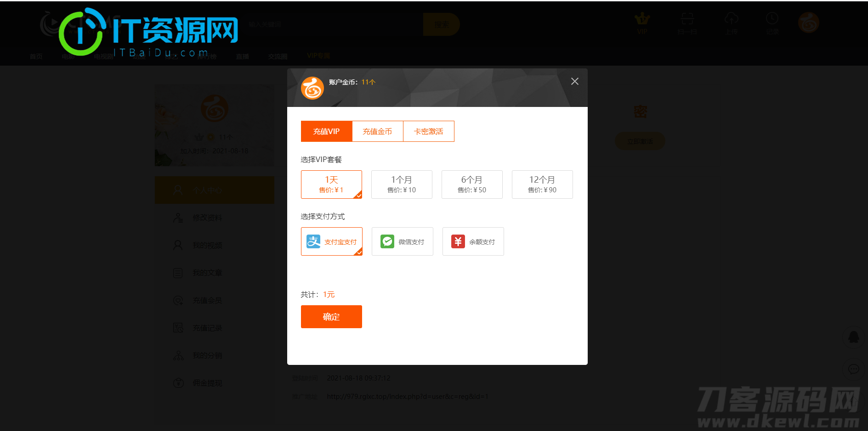
Task: Open 直播 in the navigation bar
Action: pyautogui.click(x=243, y=56)
